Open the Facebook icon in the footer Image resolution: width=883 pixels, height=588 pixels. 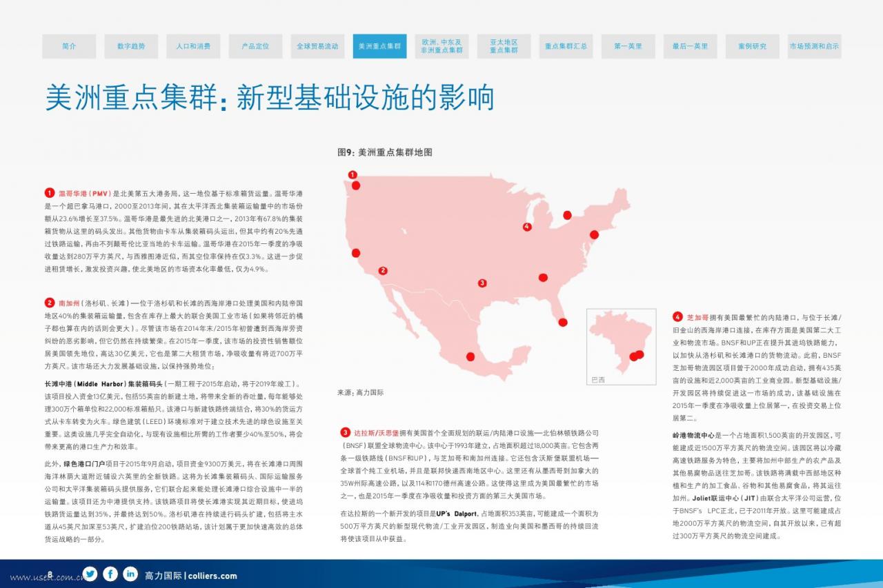(110, 574)
